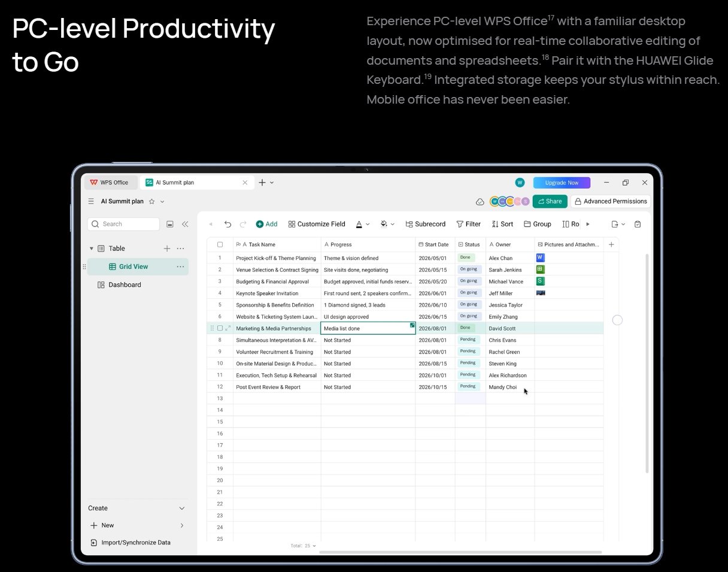Screen dimensions: 728x572
Task: Click Import/Synchronize Data
Action: (x=130, y=543)
